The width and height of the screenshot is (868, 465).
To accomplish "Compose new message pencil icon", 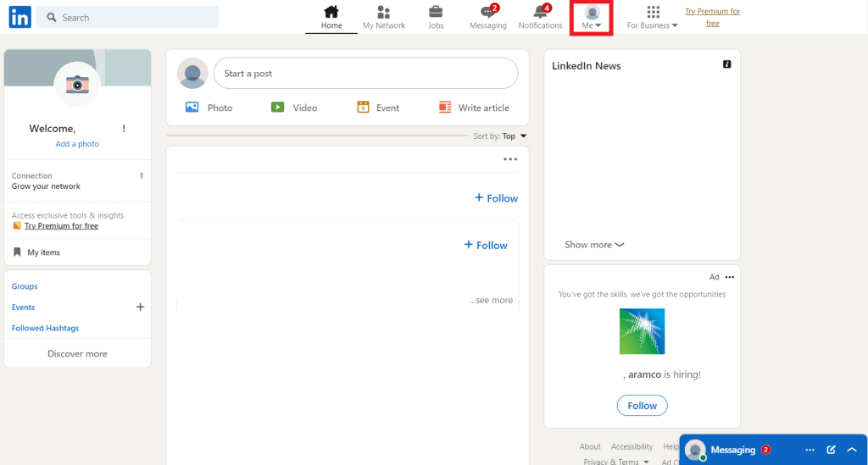I will [831, 450].
